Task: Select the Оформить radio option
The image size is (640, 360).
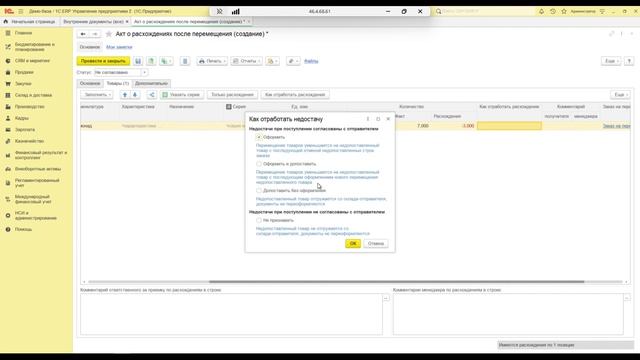Action: 259,137
